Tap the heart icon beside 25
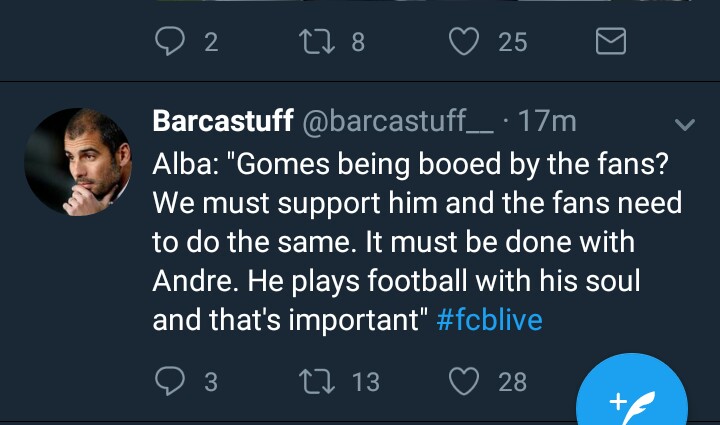Viewport: 720px width, 425px height. [x=463, y=42]
